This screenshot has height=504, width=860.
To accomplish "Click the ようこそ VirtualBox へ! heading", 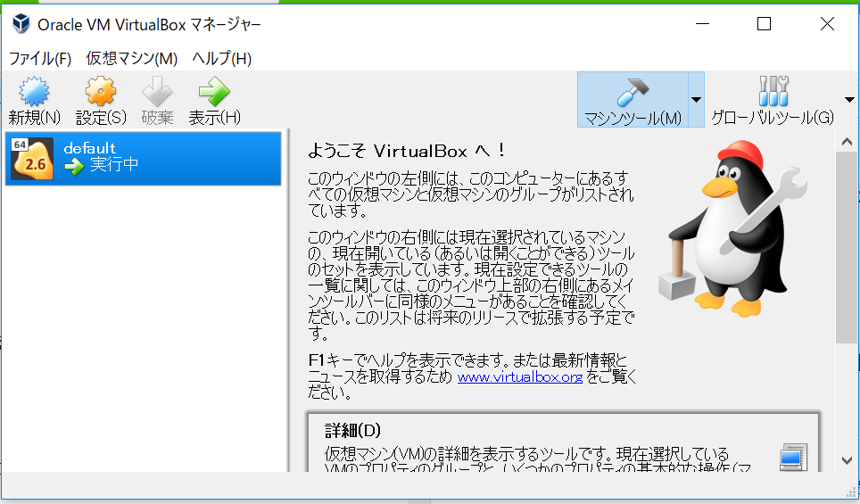I will click(x=407, y=151).
